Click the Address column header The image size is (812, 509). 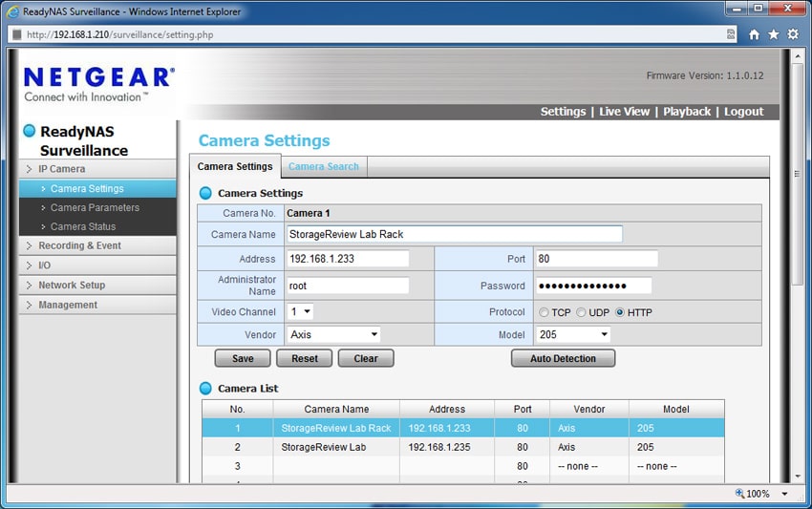click(447, 409)
